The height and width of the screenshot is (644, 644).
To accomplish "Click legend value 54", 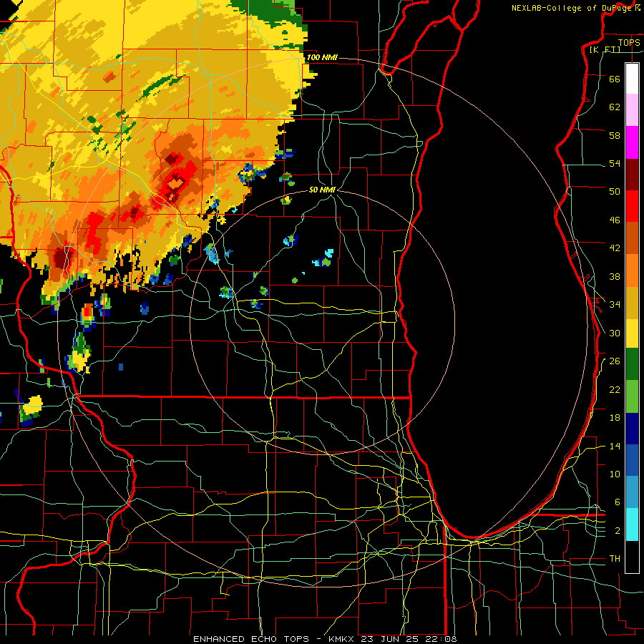I will pyautogui.click(x=615, y=163).
